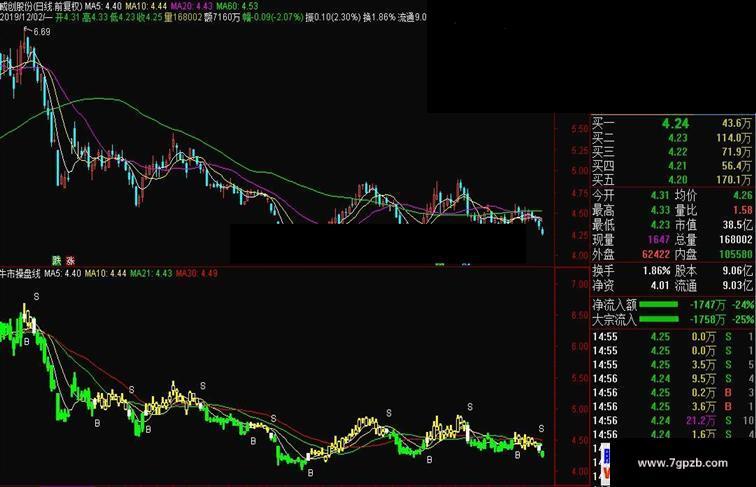The height and width of the screenshot is (487, 756).
Task: Select the 买三 bid row at 4.22
Action: click(672, 152)
